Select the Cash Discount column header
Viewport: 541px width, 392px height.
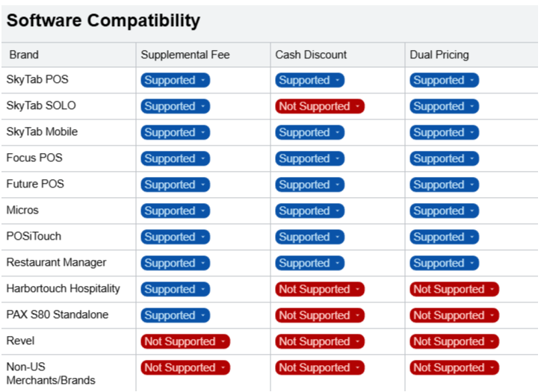coord(311,55)
